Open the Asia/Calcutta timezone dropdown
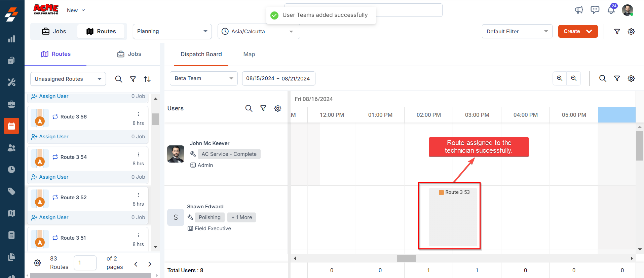The width and height of the screenshot is (644, 278). tap(258, 31)
